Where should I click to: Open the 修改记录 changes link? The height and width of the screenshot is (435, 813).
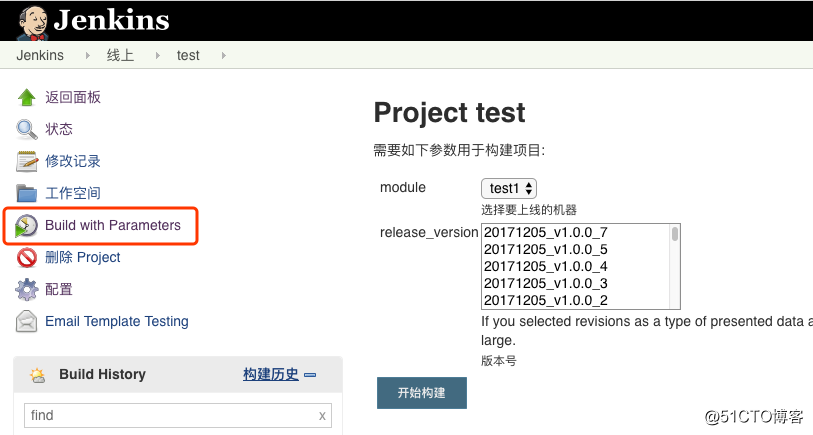click(73, 161)
